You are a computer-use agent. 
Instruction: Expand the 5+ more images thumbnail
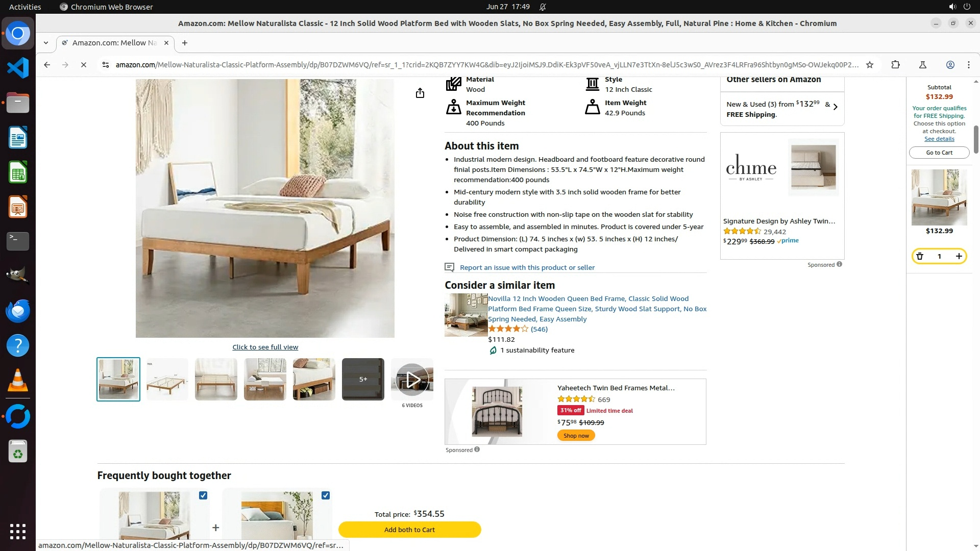tap(363, 379)
